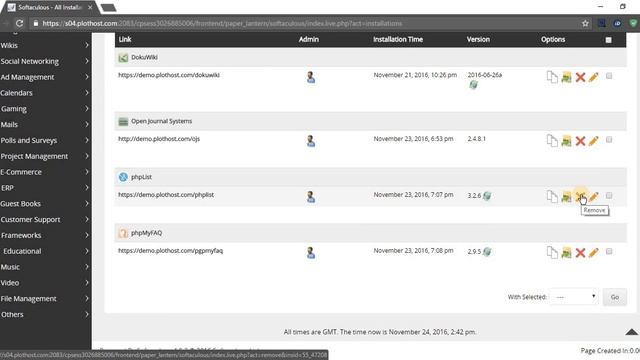Click the Go button
640x360 pixels.
point(614,297)
